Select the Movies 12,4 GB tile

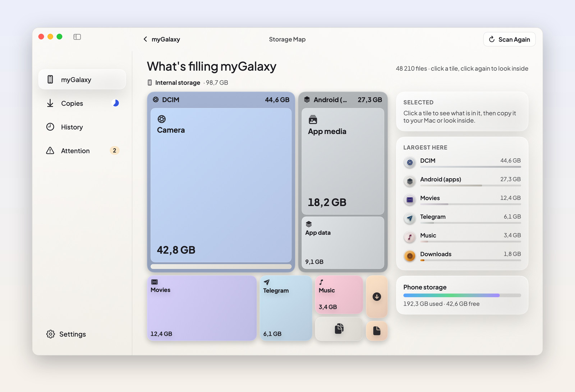pos(202,308)
